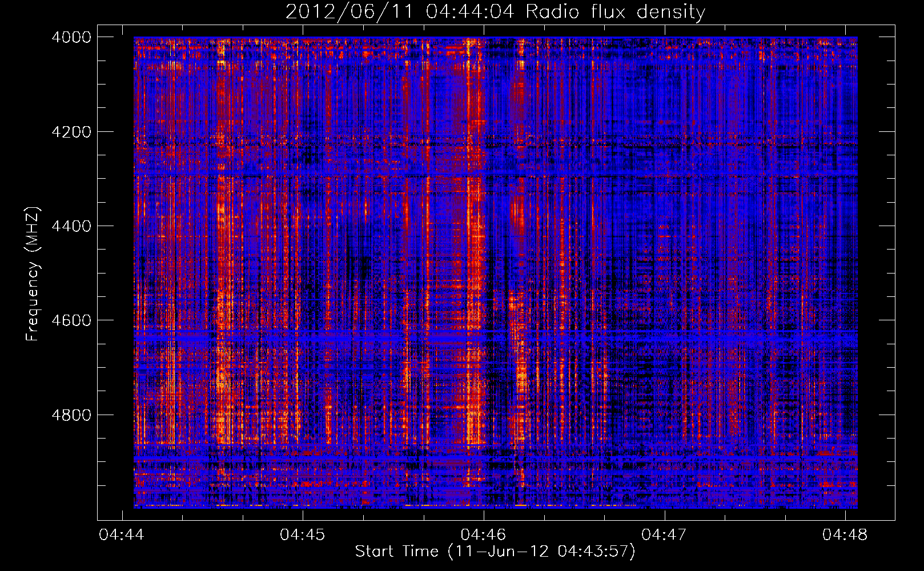
Task: Select the 4600 frequency axis label
Action: 71,320
